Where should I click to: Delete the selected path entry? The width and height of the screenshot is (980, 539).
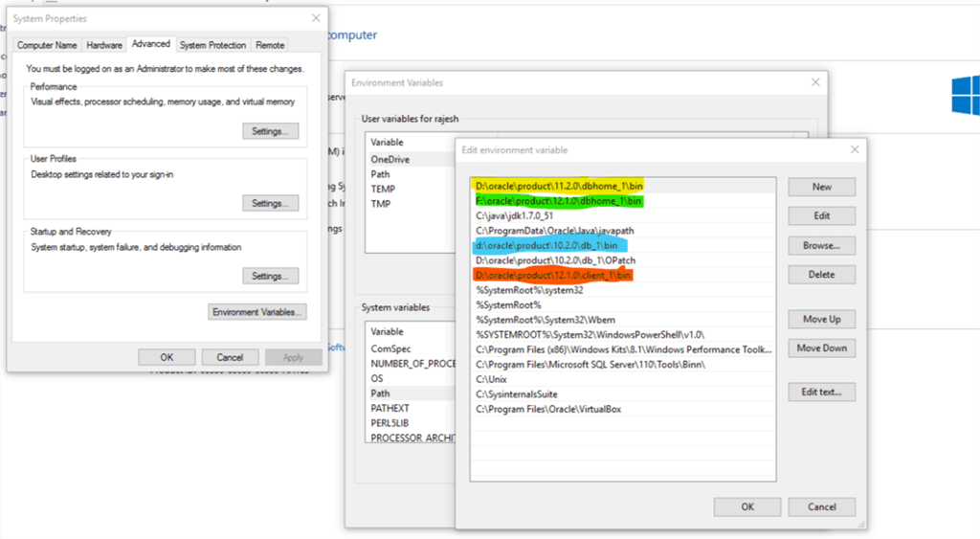pos(821,275)
